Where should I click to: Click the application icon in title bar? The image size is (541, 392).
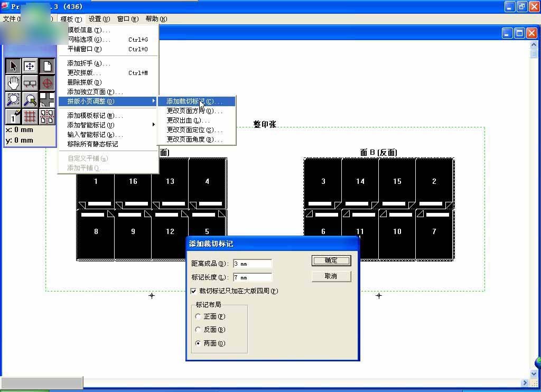[5, 6]
